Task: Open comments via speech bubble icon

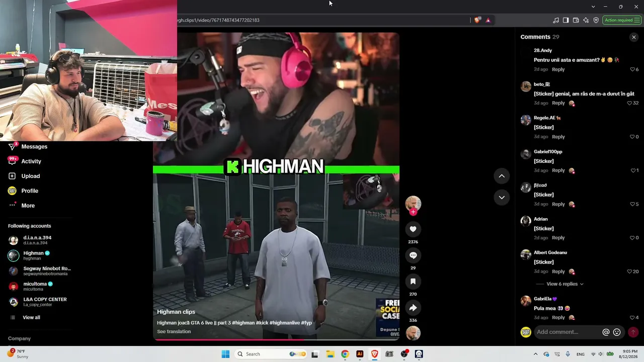Action: (x=413, y=255)
